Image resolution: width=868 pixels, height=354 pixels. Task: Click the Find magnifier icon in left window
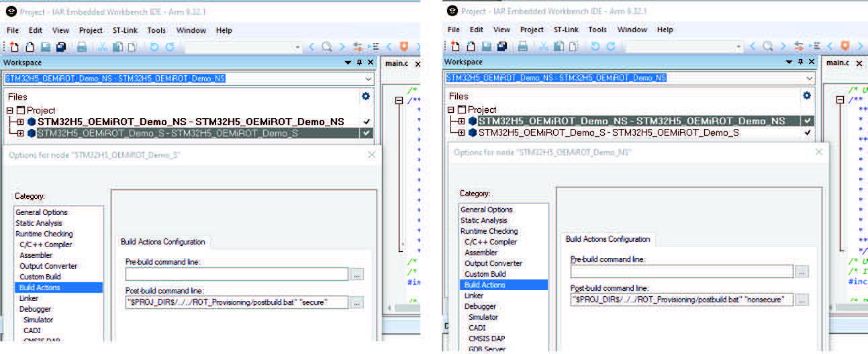pos(326,47)
